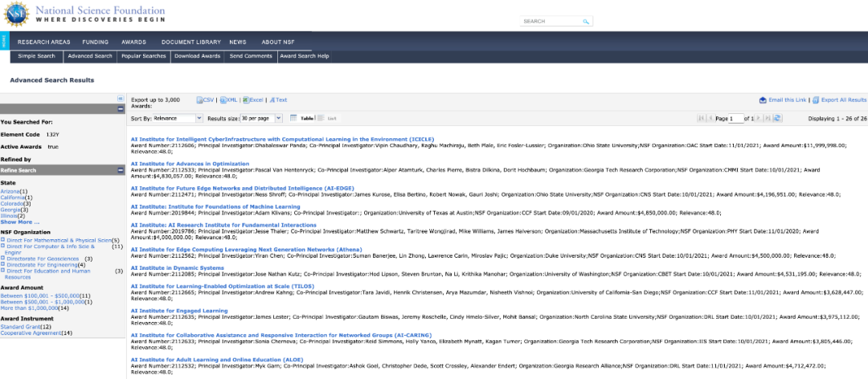Click the XML export icon
This screenshot has height=379, width=868.
point(223,100)
